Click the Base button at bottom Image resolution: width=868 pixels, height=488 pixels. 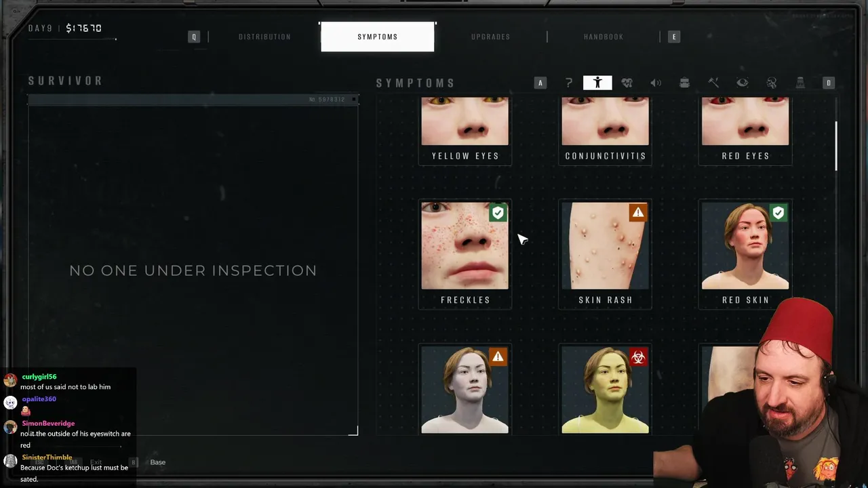pos(157,462)
